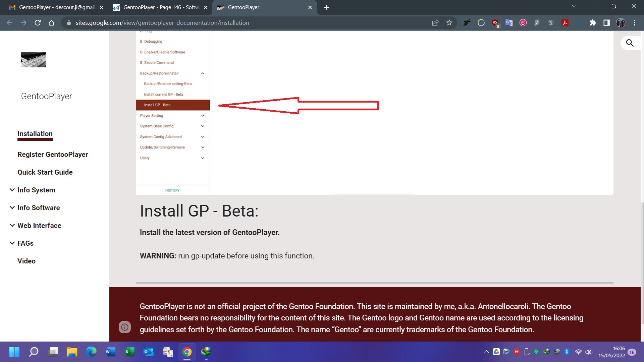
Task: Switch to the GentooPlayer Page 146 tab
Action: pyautogui.click(x=158, y=7)
